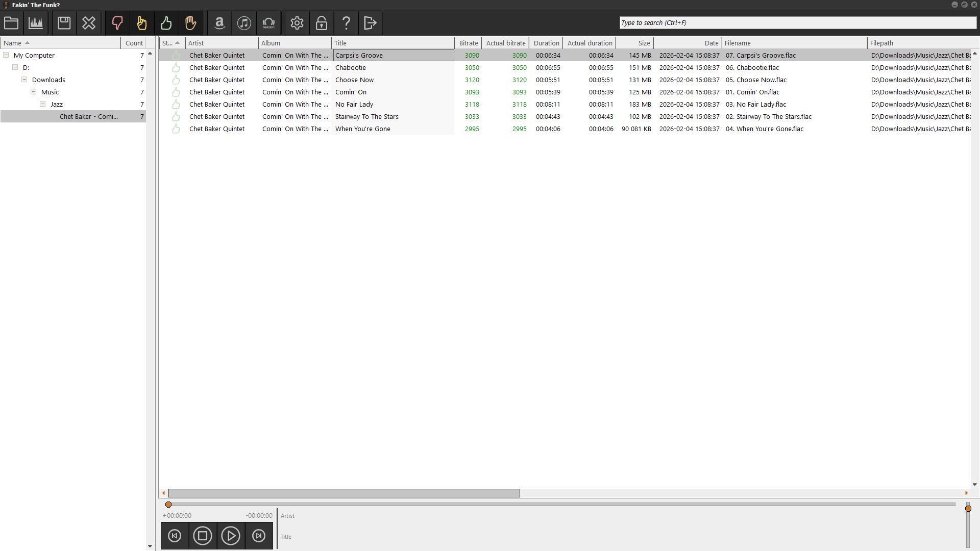980x551 pixels.
Task: Stop playback button
Action: (x=203, y=536)
